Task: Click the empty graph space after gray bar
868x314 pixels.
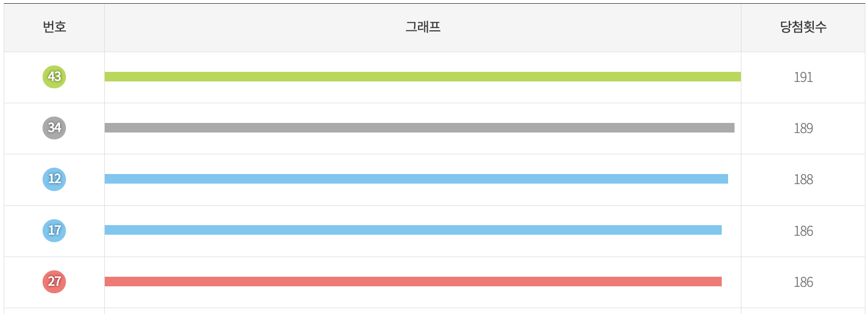Action: tap(738, 128)
